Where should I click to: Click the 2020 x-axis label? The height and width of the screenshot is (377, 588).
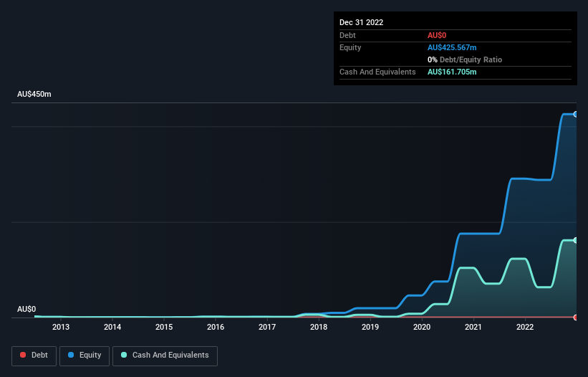[422, 327]
